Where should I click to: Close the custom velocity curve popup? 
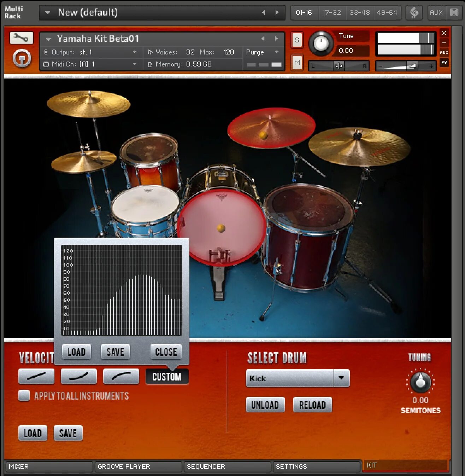166,352
